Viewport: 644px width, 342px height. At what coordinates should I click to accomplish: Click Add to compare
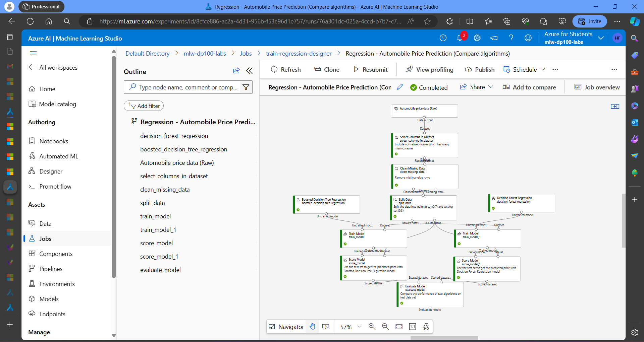point(529,87)
